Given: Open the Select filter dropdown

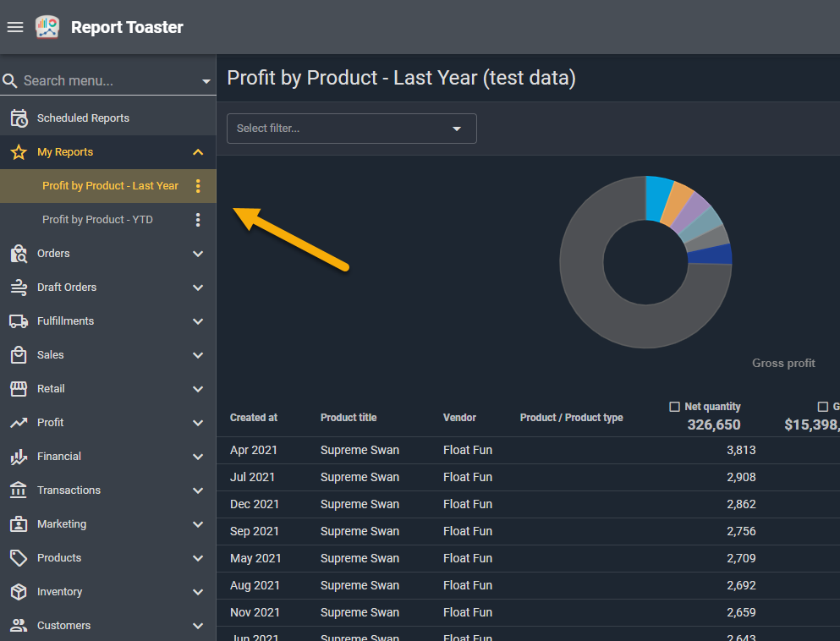Looking at the screenshot, I should coord(351,129).
